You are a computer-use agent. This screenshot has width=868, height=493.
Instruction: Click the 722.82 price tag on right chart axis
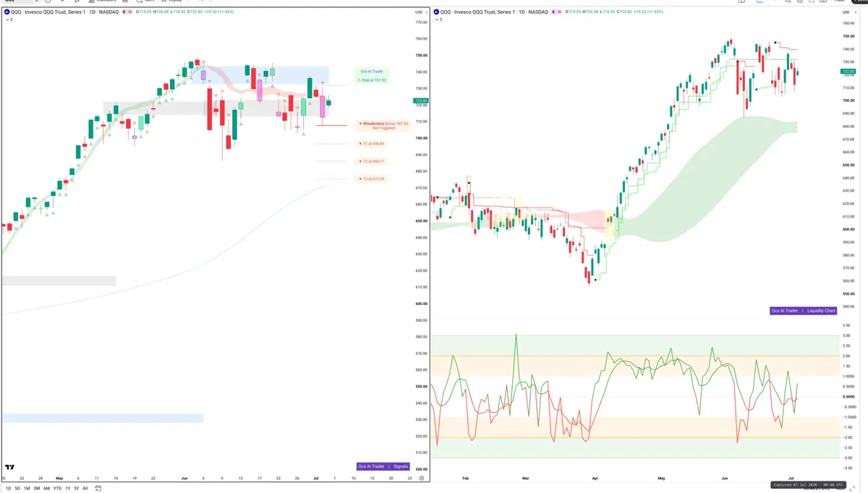coord(848,72)
